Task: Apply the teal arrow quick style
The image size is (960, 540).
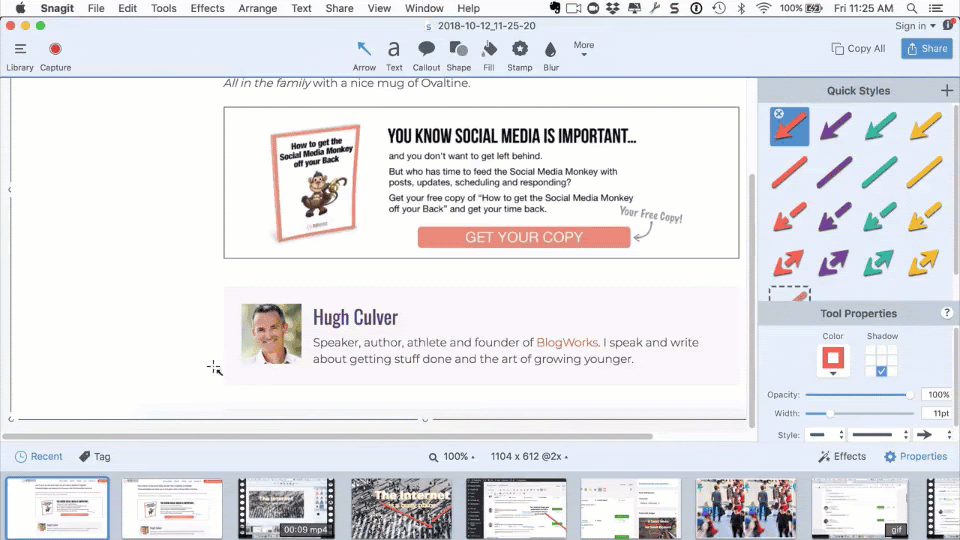Action: 880,126
